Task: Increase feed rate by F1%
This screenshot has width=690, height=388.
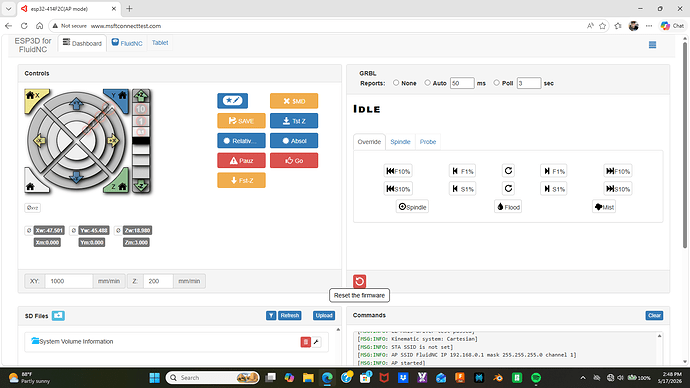Action: (x=554, y=171)
